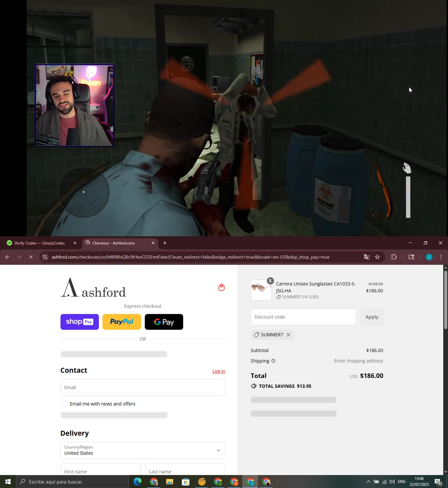Follow the Log in link

[219, 371]
